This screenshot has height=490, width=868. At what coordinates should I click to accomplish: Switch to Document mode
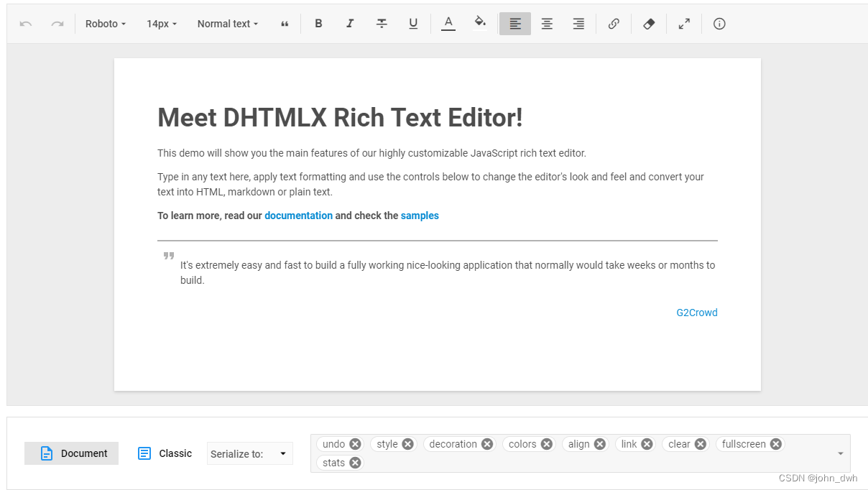[x=71, y=453]
